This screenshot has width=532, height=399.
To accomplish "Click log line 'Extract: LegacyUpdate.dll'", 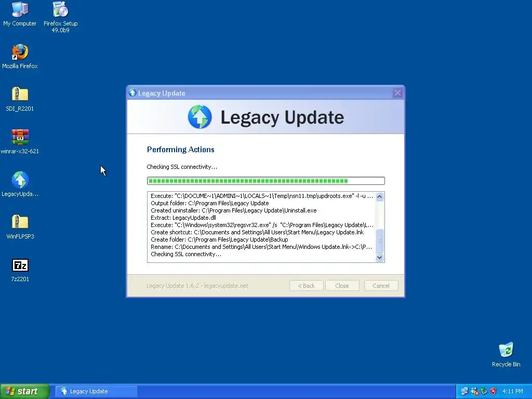I will click(183, 218).
